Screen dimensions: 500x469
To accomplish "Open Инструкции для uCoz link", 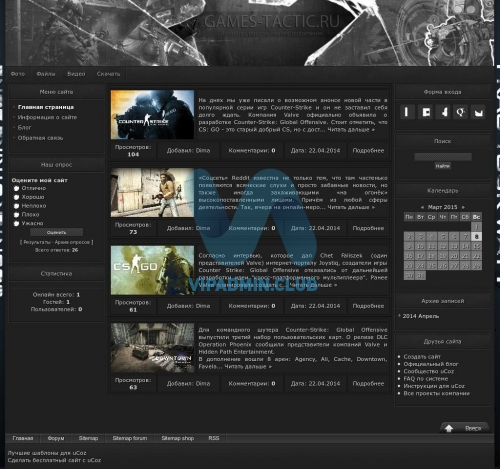I will (x=434, y=386).
